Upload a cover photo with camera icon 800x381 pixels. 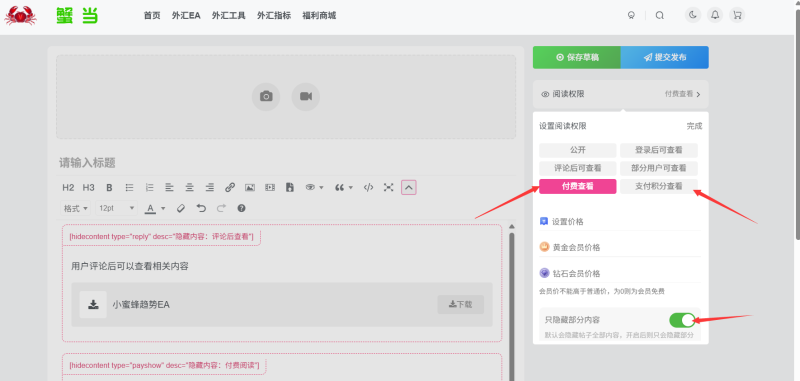[x=266, y=96]
